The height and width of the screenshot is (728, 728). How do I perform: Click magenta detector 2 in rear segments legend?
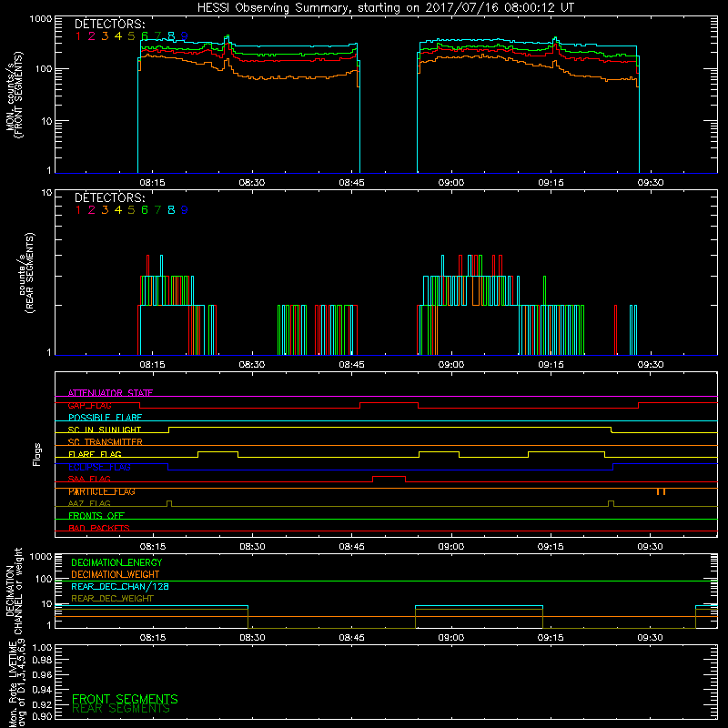(x=92, y=210)
